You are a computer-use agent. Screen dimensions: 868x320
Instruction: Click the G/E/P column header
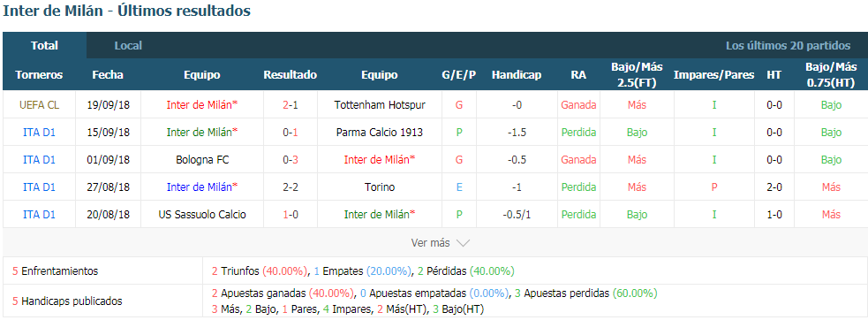point(459,75)
